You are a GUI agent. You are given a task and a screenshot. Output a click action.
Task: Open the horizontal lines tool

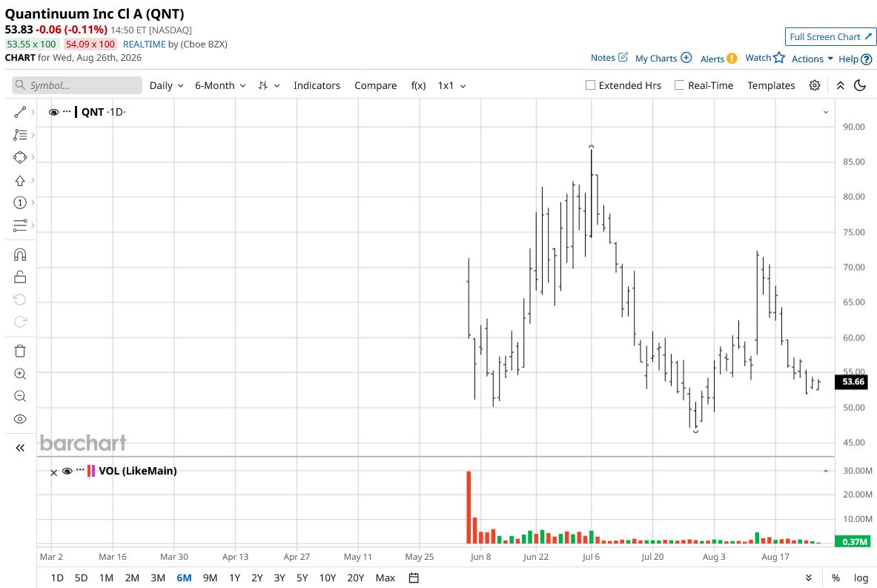point(20,225)
